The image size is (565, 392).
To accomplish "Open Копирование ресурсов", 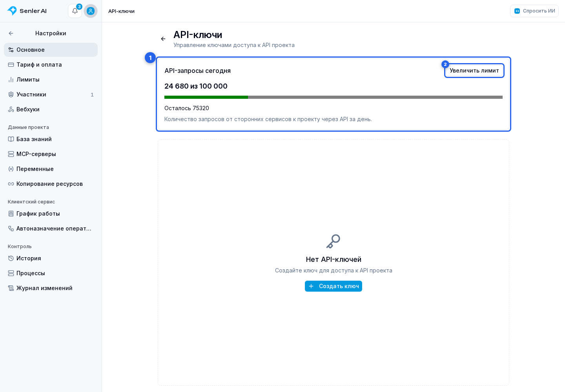I will tap(51, 184).
